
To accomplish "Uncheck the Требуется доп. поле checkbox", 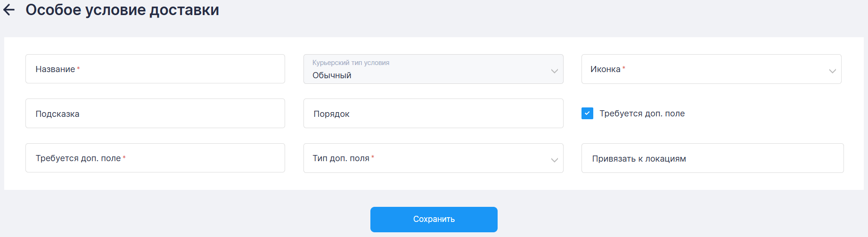I will pyautogui.click(x=587, y=114).
